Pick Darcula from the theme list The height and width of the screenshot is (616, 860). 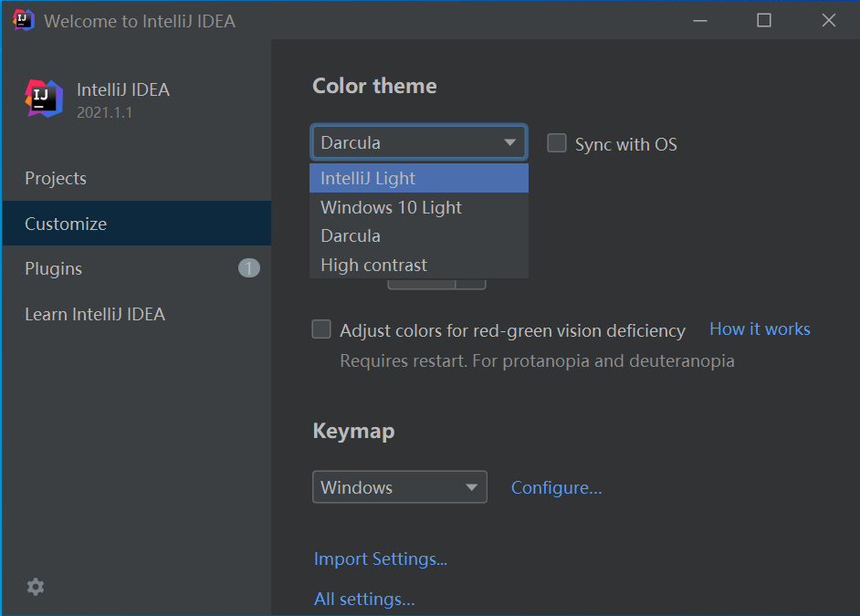point(419,235)
